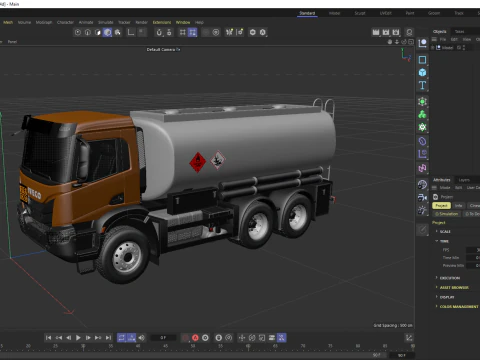The image size is (480, 360).
Task: Switch to the Sculpt layout tab
Action: 360,13
